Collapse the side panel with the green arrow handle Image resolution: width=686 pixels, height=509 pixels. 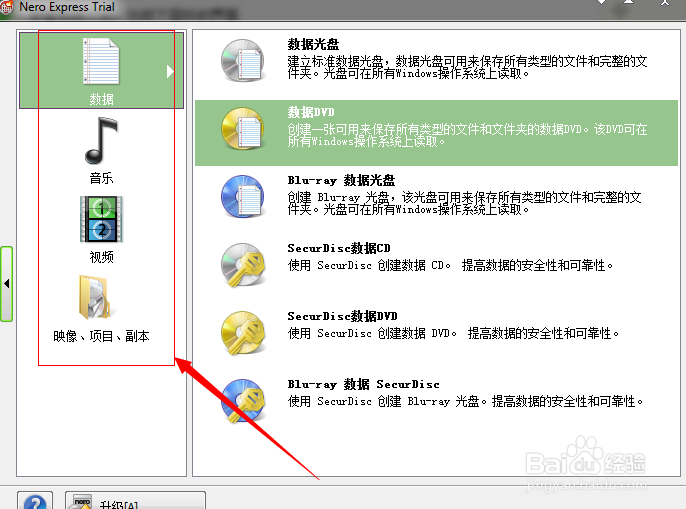(7, 284)
